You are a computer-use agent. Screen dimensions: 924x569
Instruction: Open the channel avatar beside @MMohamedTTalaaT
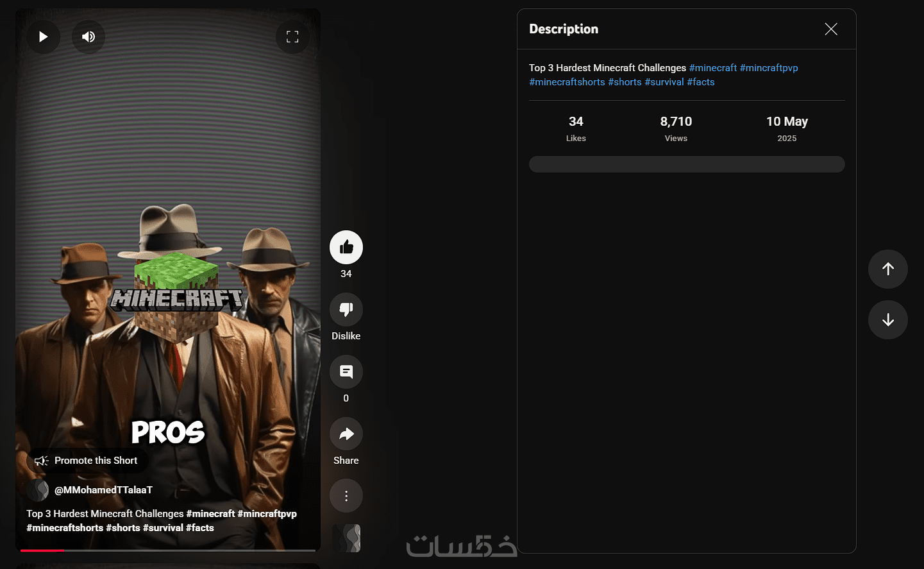[x=38, y=490]
